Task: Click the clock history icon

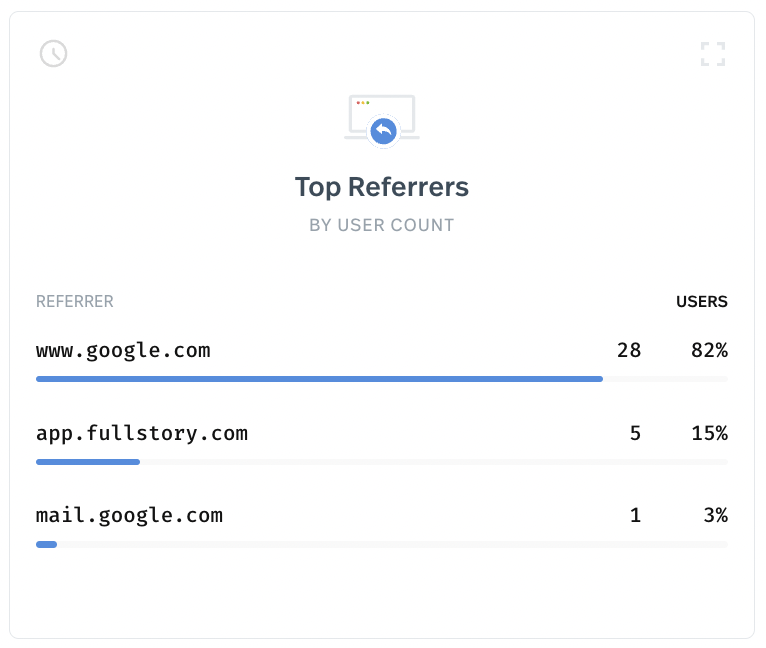Action: (53, 54)
